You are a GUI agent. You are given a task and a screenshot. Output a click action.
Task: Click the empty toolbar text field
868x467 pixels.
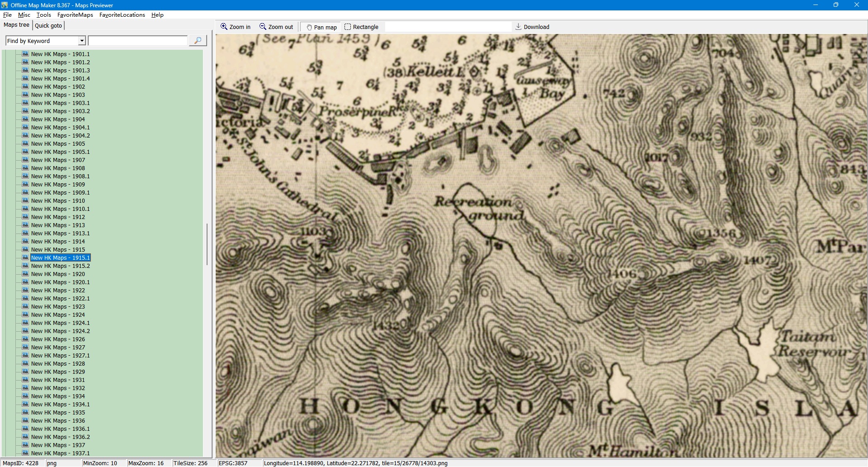(x=448, y=27)
